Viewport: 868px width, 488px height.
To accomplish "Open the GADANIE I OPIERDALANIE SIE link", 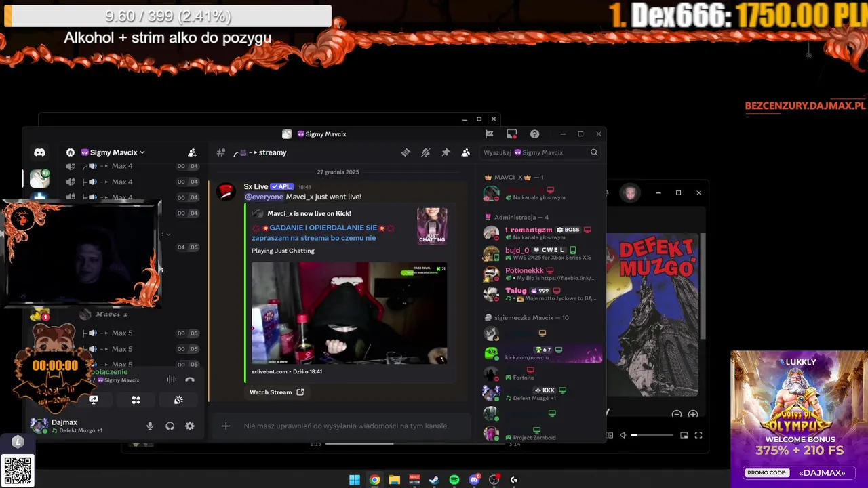I will click(x=323, y=232).
